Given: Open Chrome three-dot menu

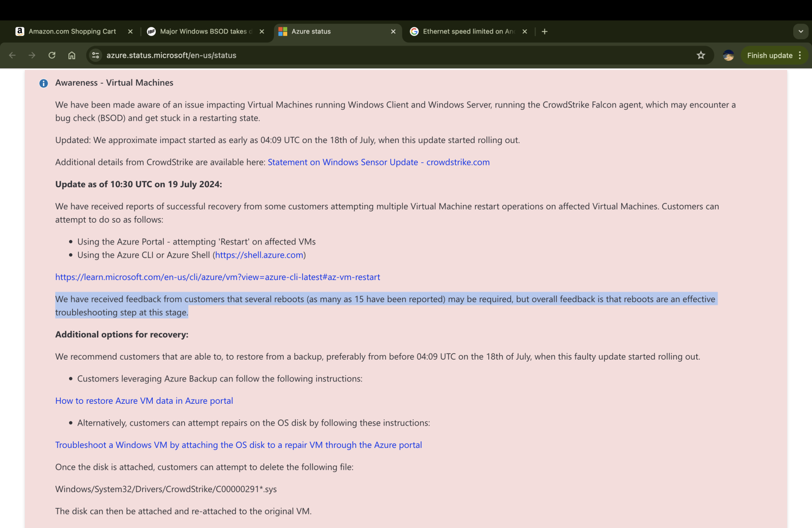Looking at the screenshot, I should (x=800, y=55).
